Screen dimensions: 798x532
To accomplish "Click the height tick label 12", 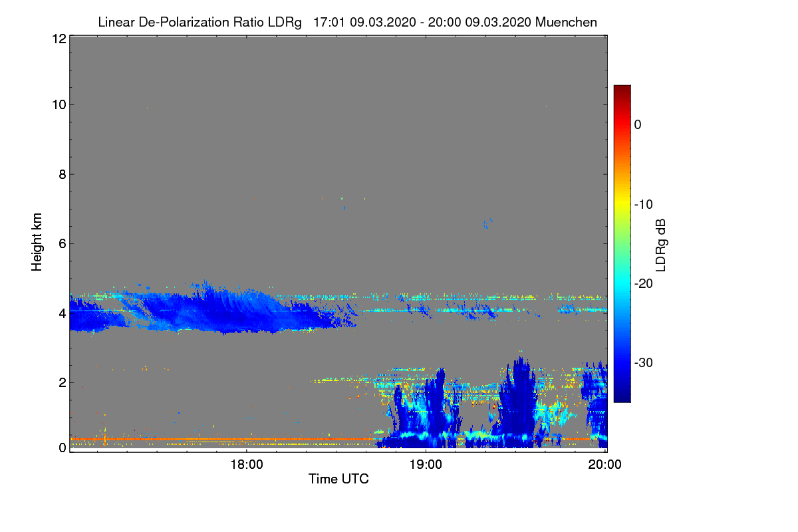I will pos(59,39).
